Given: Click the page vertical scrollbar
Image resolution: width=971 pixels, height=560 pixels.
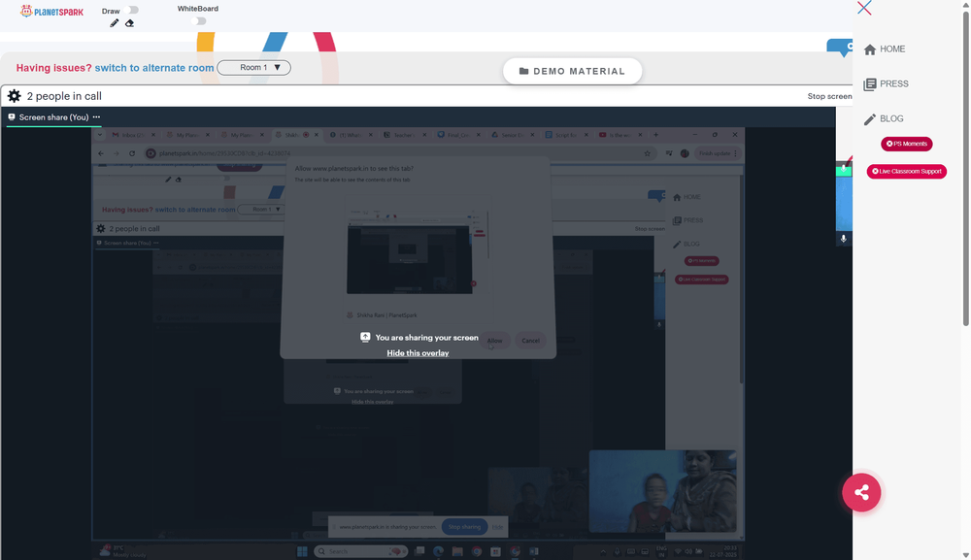Looking at the screenshot, I should 966,167.
